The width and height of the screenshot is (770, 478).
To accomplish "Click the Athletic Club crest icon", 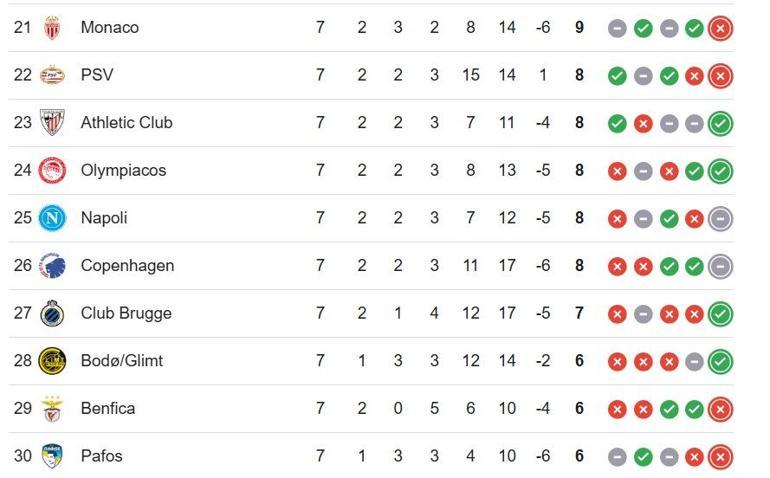I will 52,123.
